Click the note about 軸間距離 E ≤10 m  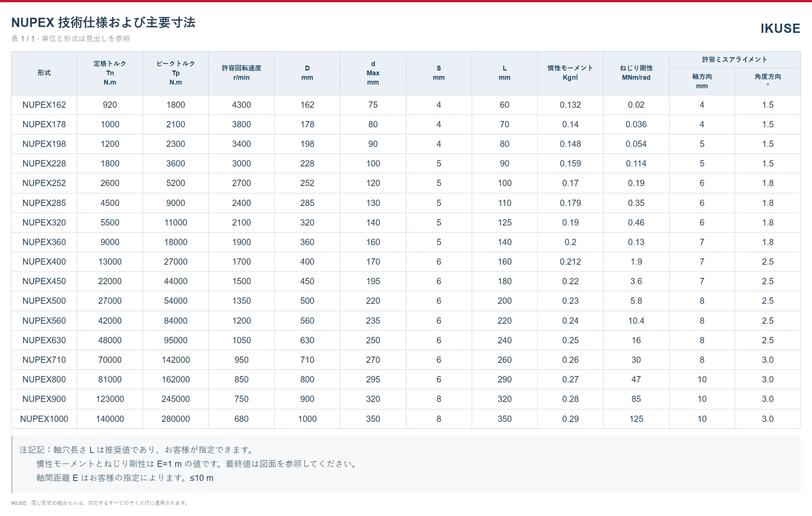[125, 478]
